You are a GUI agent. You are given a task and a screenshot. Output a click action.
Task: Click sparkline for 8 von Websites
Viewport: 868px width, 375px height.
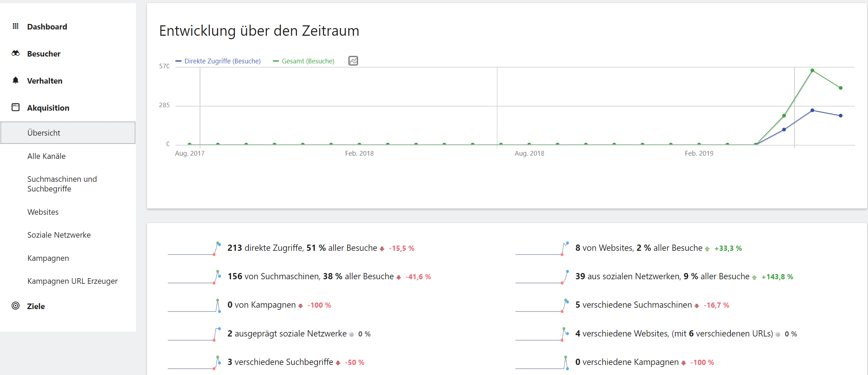[542, 248]
